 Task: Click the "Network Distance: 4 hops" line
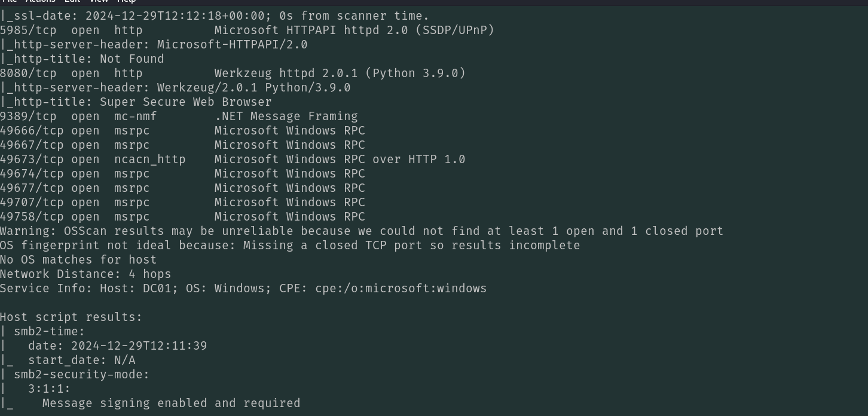(x=85, y=274)
